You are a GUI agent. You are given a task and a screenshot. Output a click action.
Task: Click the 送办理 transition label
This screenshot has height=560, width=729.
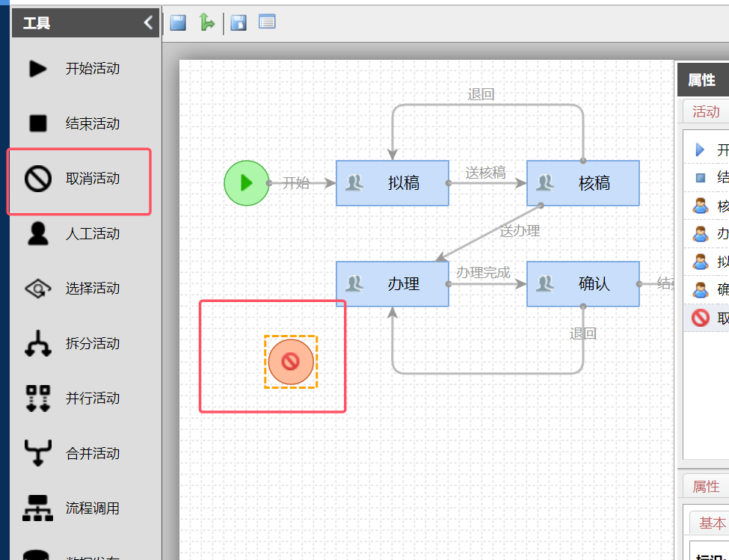[520, 230]
